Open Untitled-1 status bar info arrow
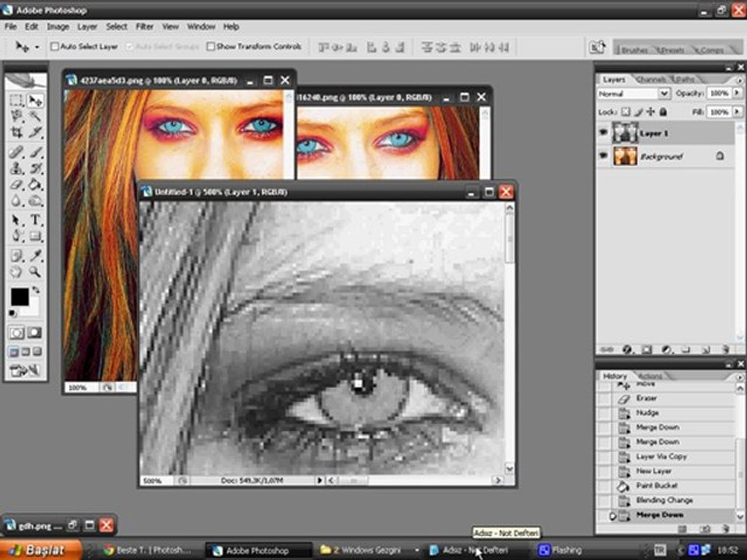The image size is (747, 560). click(x=320, y=481)
